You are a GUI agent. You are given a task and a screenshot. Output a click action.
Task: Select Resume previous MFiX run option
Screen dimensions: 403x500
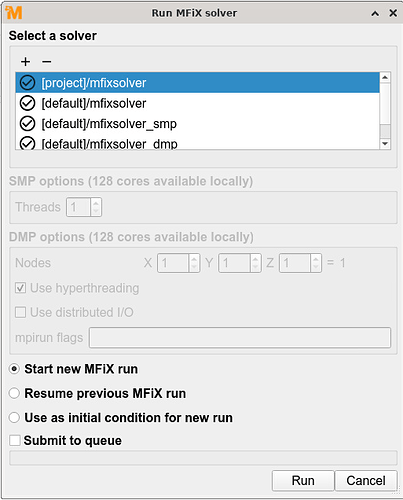tap(14, 393)
